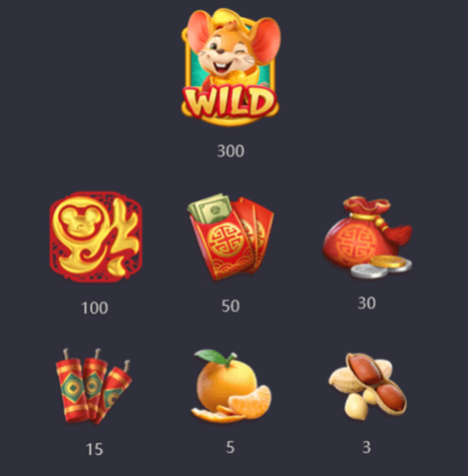
Task: Click the red firecrackers symbol
Action: coord(94,386)
